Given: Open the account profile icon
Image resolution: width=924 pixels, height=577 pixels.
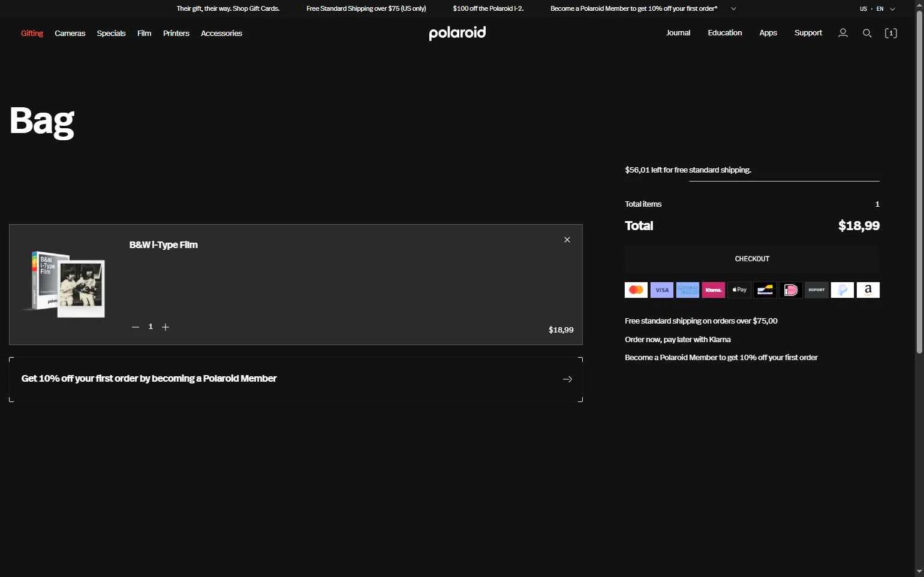Looking at the screenshot, I should [843, 33].
